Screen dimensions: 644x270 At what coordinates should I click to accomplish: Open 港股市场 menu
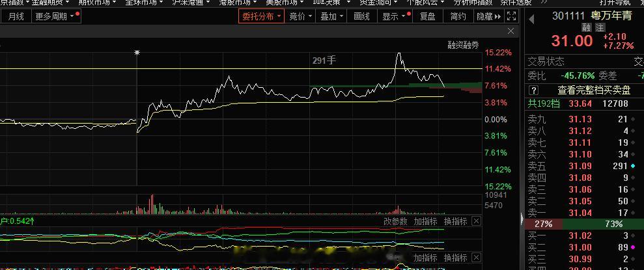pos(238,3)
